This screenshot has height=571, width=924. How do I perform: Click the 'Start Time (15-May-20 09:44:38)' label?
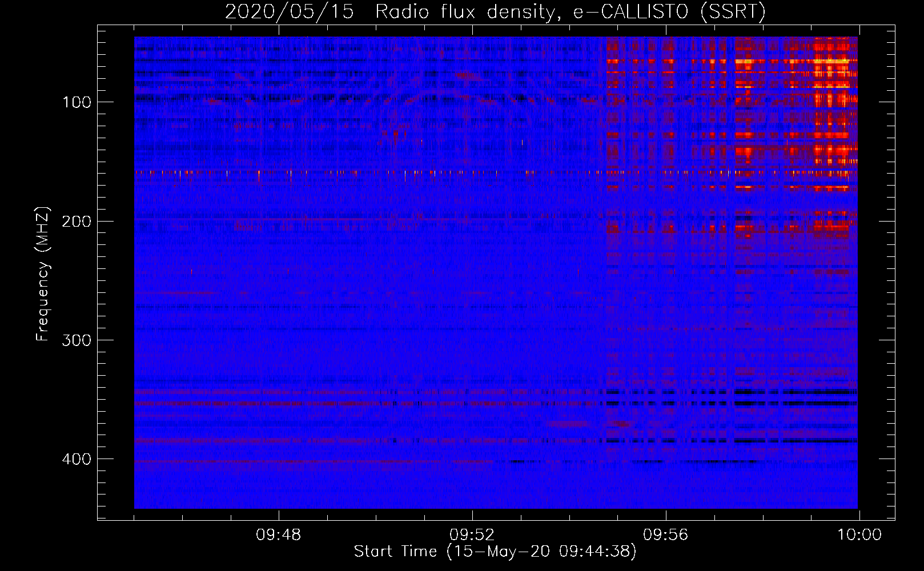coord(495,552)
